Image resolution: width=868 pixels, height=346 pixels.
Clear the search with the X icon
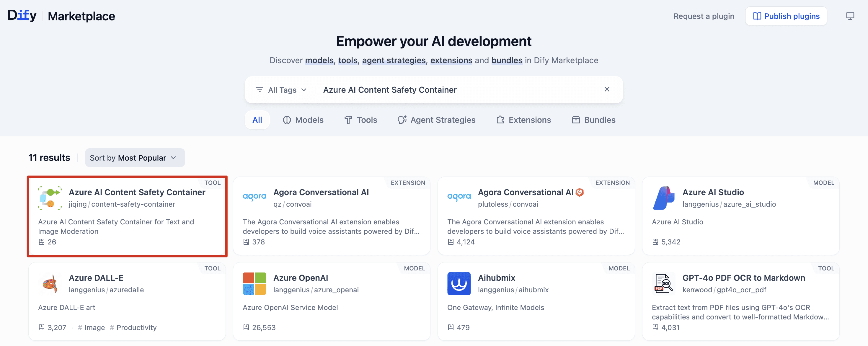pyautogui.click(x=606, y=89)
